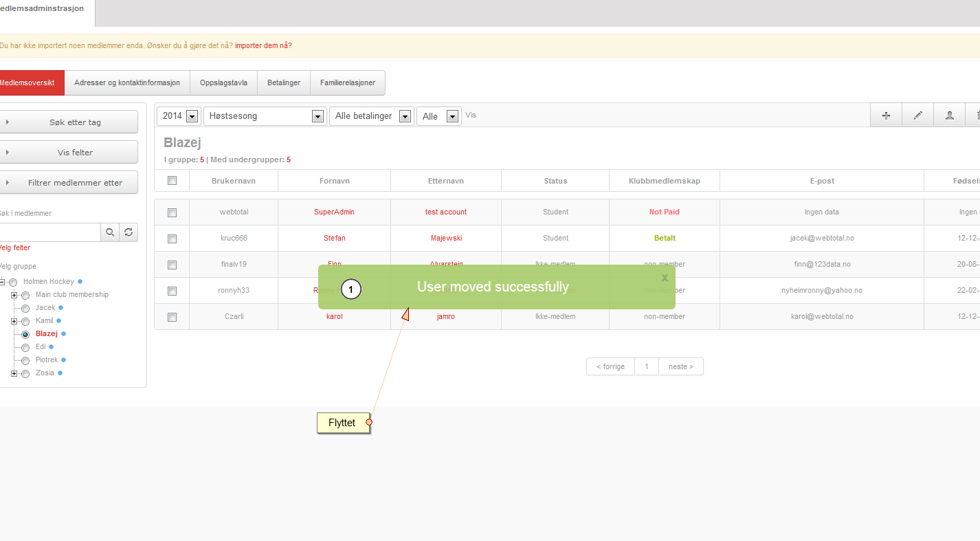Go to next page with 'neste >'

681,366
